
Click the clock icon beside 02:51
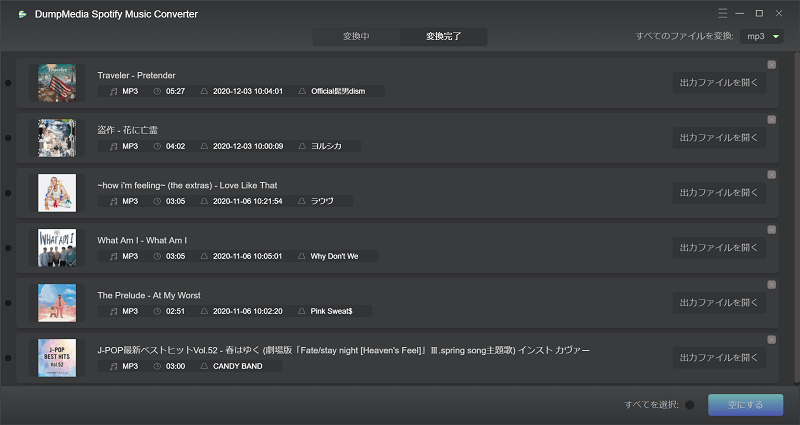157,311
